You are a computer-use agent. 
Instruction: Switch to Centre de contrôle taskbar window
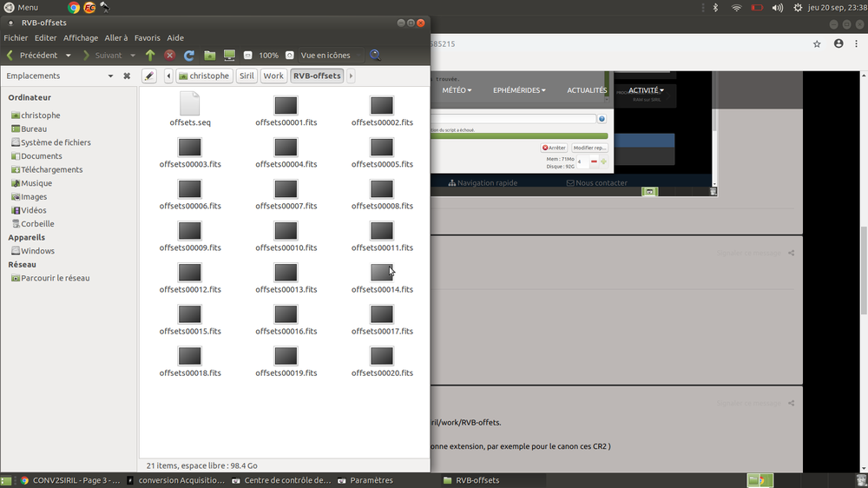(282, 480)
